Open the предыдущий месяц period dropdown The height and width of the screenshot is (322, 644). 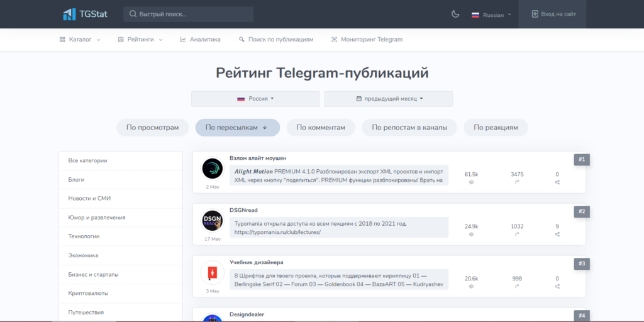coord(389,99)
